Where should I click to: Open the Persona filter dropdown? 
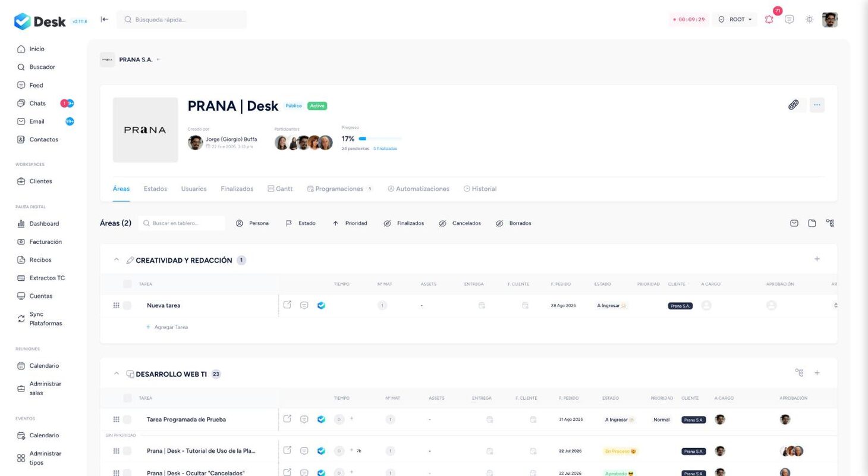[x=252, y=223]
